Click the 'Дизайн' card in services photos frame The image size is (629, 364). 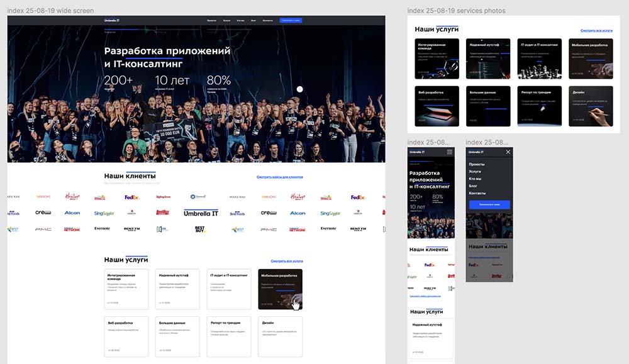pyautogui.click(x=591, y=105)
